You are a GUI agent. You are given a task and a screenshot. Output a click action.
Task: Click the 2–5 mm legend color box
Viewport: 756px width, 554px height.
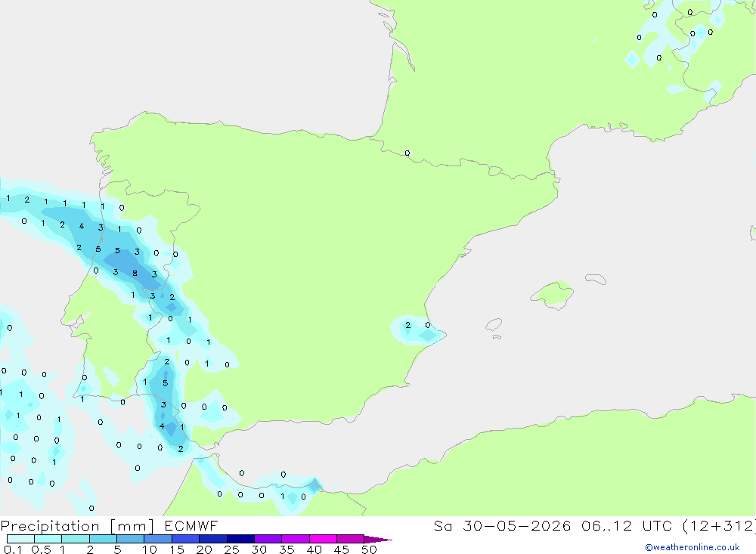103,539
